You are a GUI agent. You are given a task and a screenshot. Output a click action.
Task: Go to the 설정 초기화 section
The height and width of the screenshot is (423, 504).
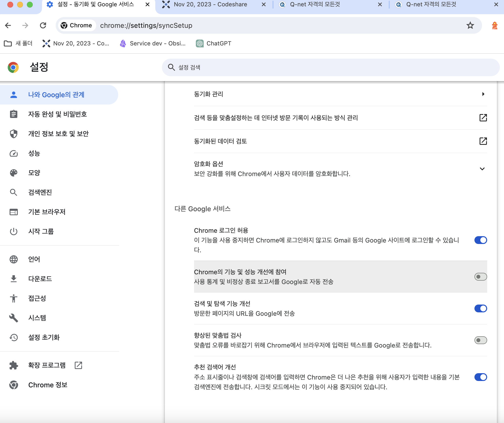coord(59,338)
